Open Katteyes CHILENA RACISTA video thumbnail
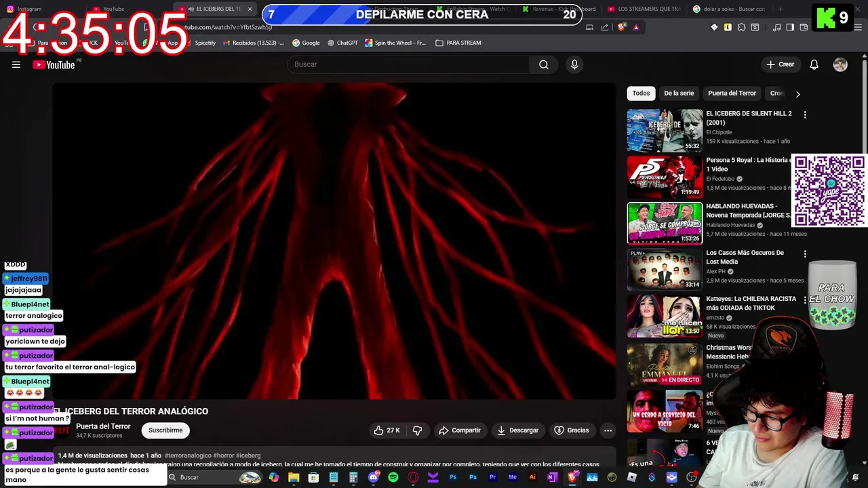The height and width of the screenshot is (488, 868). pyautogui.click(x=665, y=316)
